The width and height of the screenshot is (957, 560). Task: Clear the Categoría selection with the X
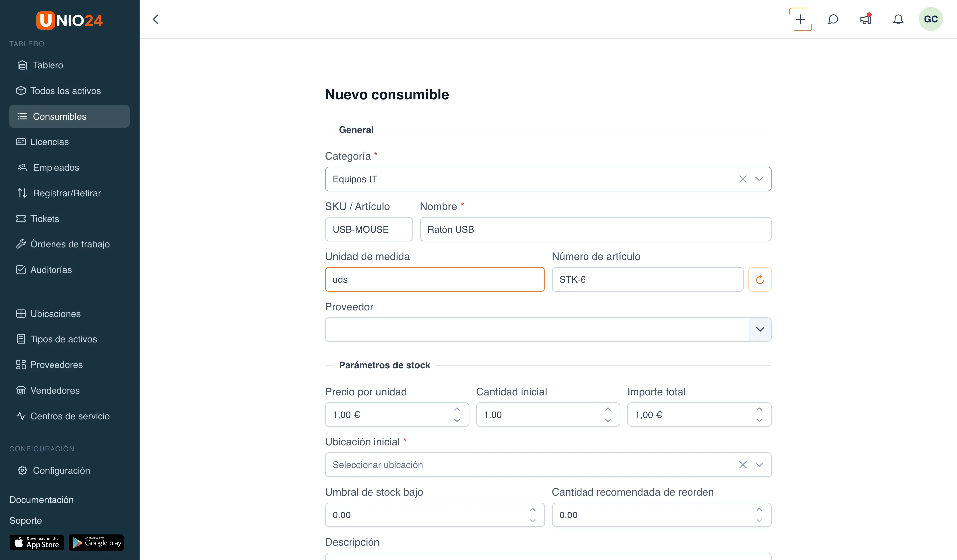743,179
